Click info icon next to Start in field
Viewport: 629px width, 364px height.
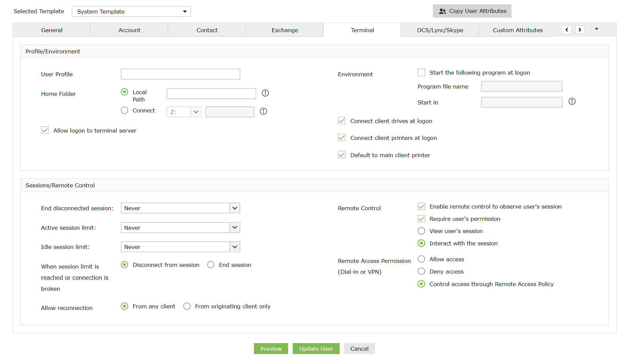pos(572,101)
